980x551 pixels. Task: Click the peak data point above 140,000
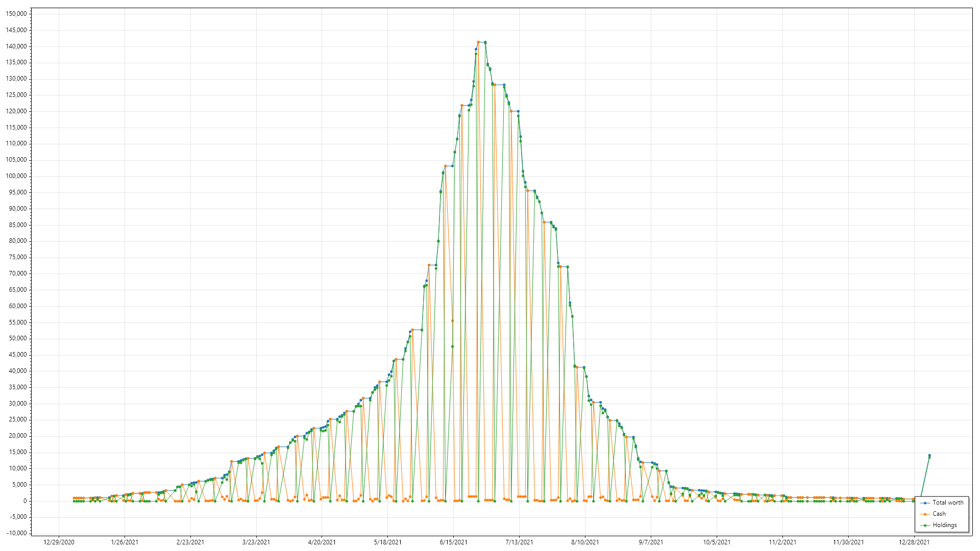(x=478, y=42)
